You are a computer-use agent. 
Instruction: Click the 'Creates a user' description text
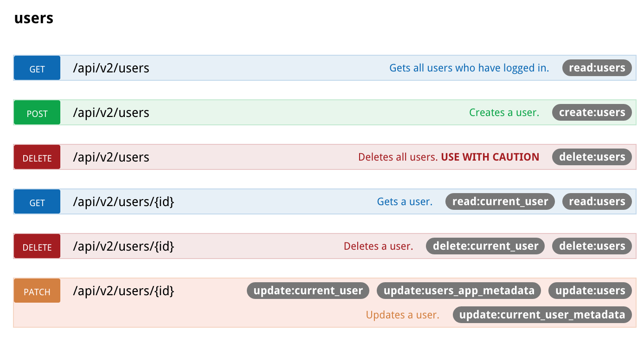point(504,112)
